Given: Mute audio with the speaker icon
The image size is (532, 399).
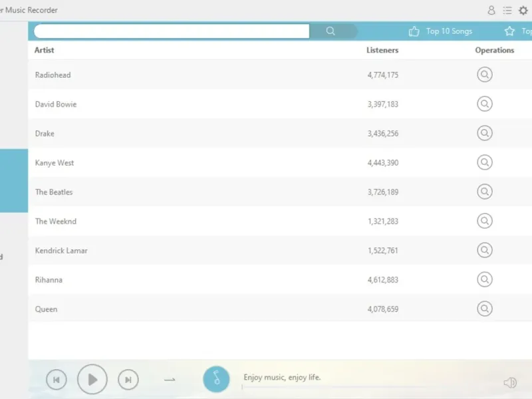Looking at the screenshot, I should (510, 383).
